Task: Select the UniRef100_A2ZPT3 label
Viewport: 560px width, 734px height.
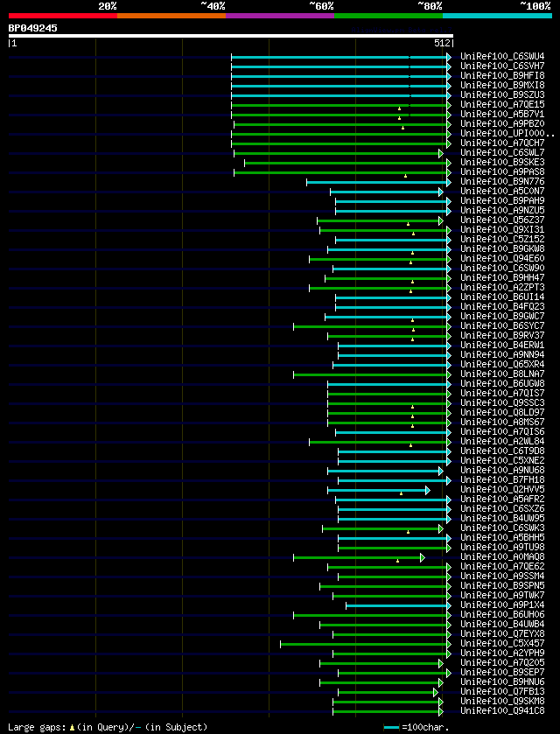Action: point(502,288)
